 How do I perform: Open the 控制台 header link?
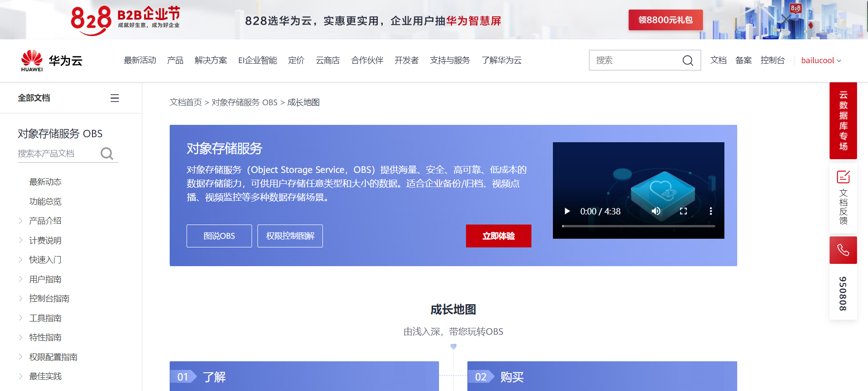(773, 60)
